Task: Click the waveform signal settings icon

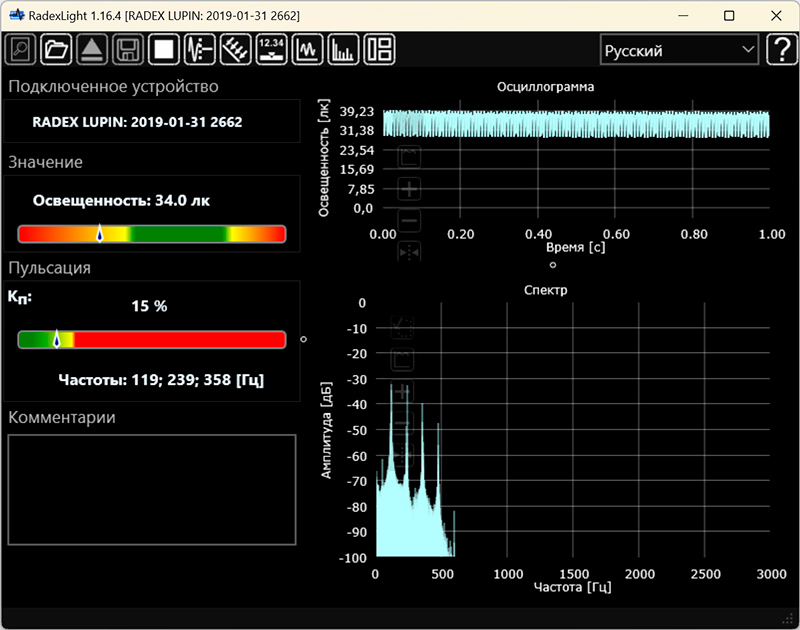Action: (x=199, y=49)
